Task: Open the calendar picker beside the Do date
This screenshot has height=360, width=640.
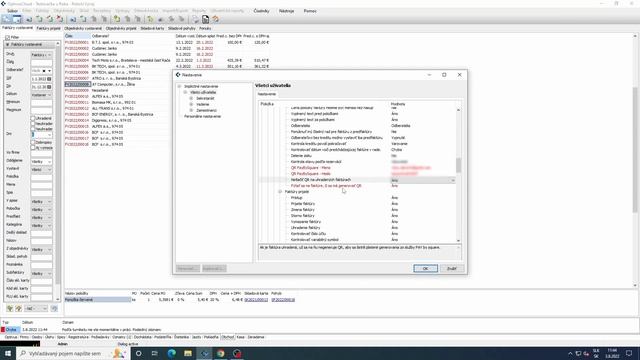Action: point(49,87)
